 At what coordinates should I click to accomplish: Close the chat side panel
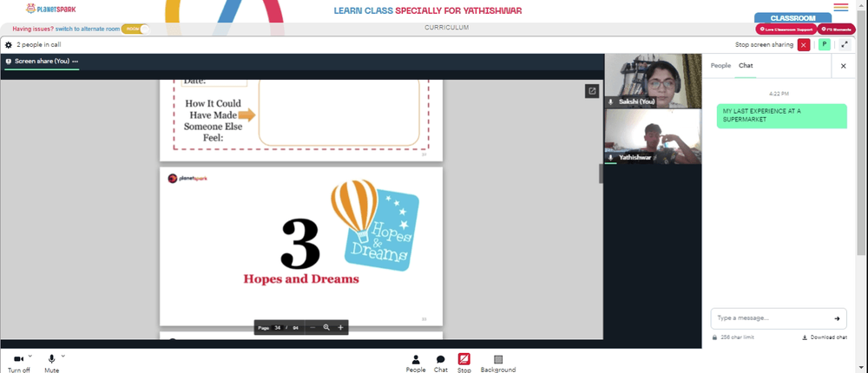[843, 66]
